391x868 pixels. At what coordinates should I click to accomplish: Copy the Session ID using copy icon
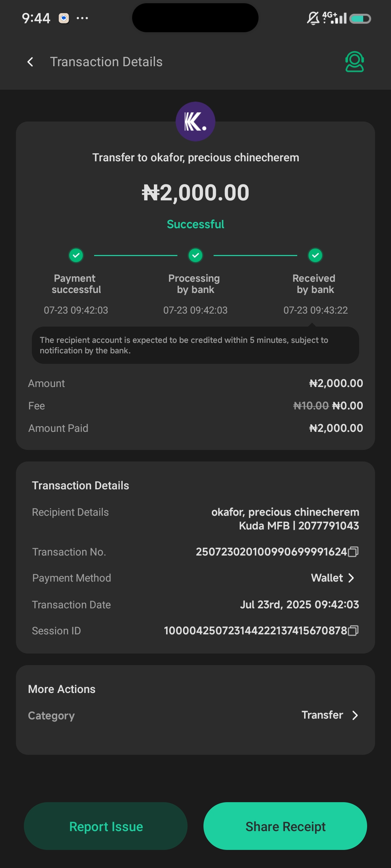(x=353, y=631)
